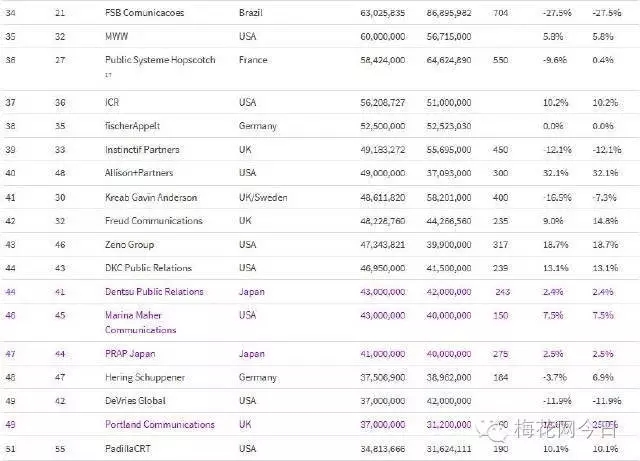Open the Portland Communications link

160,424
